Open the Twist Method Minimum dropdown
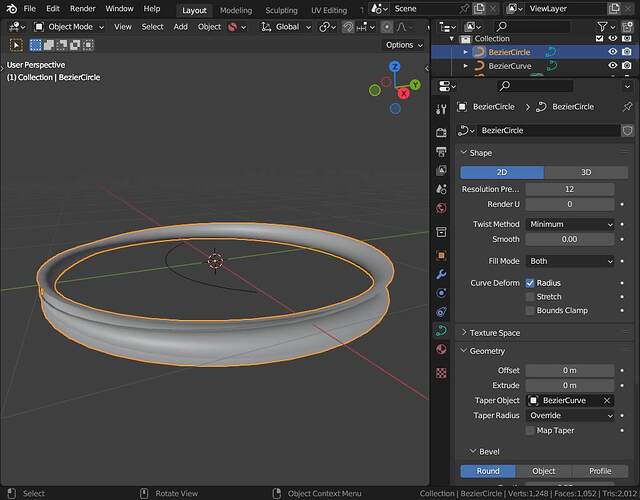Viewport: 640px width, 500px height. [570, 224]
